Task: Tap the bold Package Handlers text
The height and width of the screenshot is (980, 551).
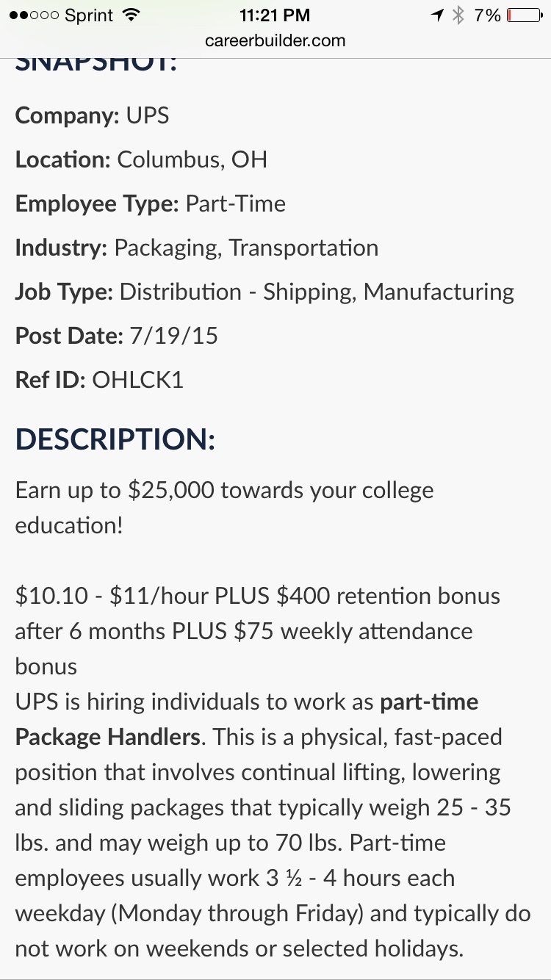Action: [x=108, y=737]
